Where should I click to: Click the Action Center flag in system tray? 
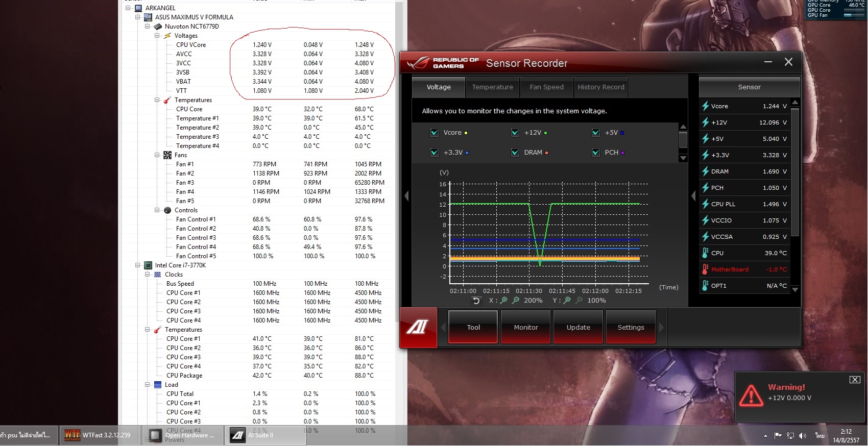pos(778,436)
